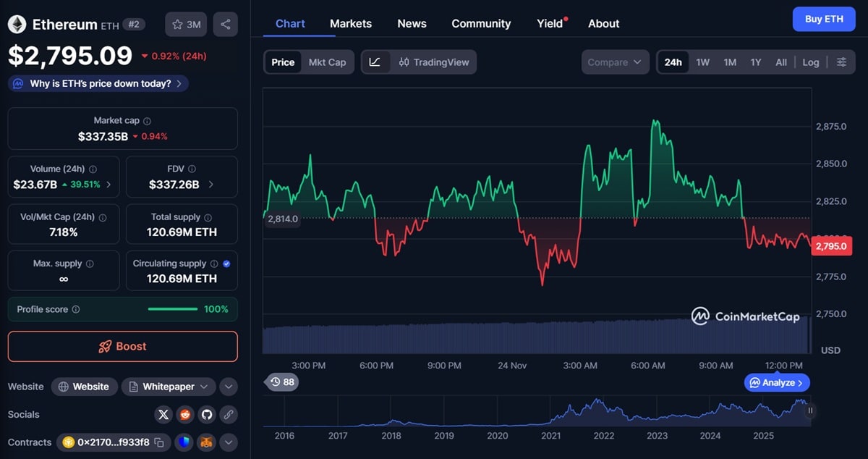Click the share icon near the 3M watchlist button
The image size is (868, 459).
(x=225, y=24)
